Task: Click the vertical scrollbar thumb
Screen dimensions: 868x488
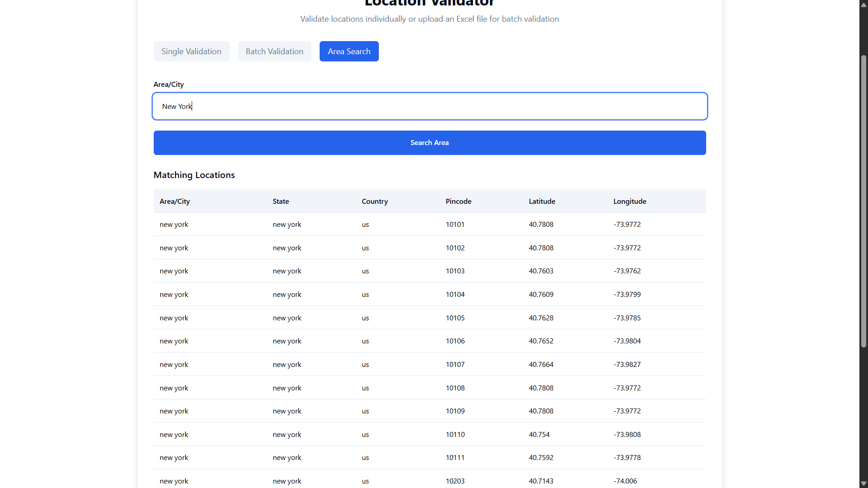Action: (x=863, y=201)
